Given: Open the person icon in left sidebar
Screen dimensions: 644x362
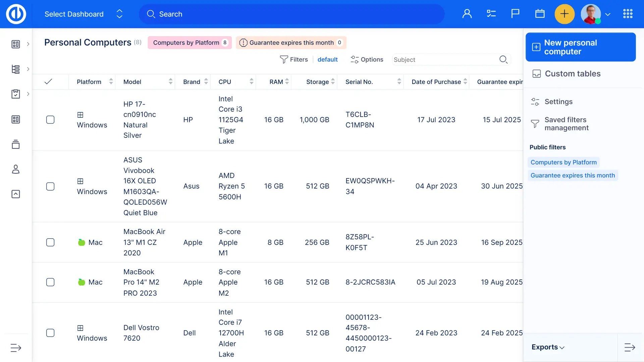Looking at the screenshot, I should point(16,169).
